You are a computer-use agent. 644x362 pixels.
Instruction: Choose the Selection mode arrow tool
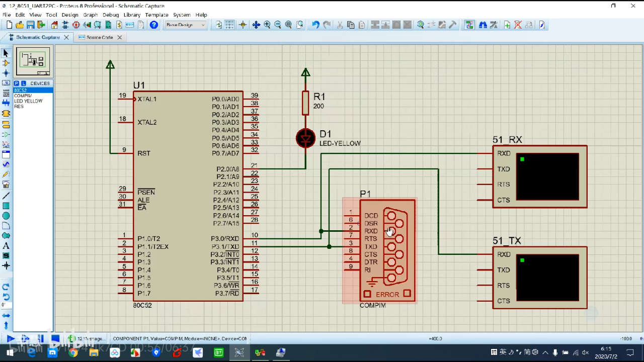click(6, 53)
